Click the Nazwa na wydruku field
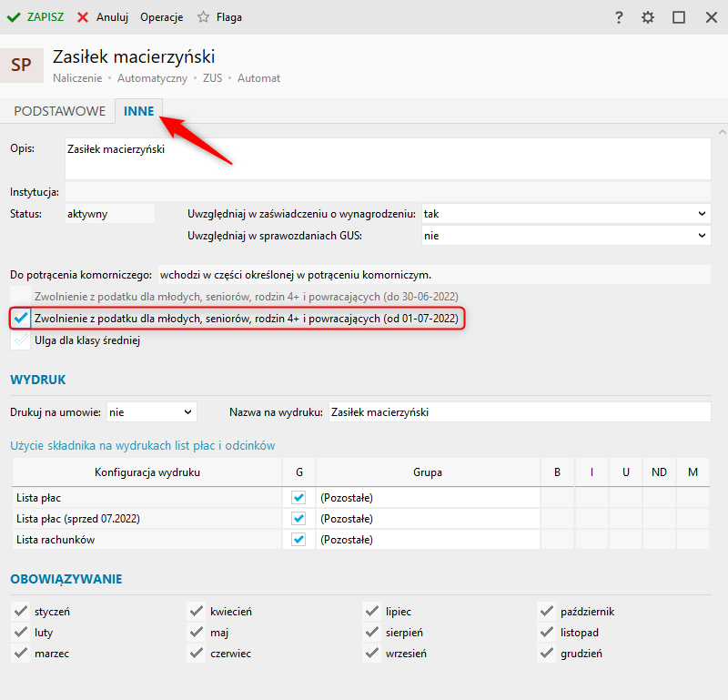728x700 pixels. coord(520,412)
